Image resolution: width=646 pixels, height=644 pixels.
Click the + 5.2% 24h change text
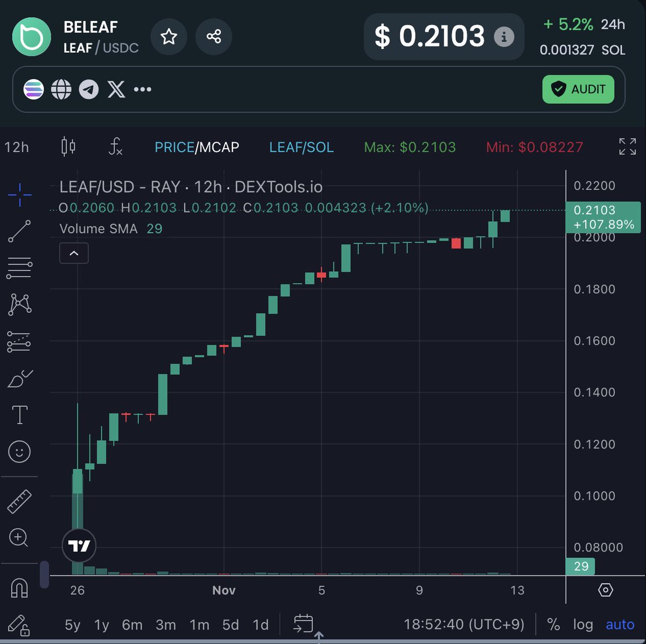point(584,24)
